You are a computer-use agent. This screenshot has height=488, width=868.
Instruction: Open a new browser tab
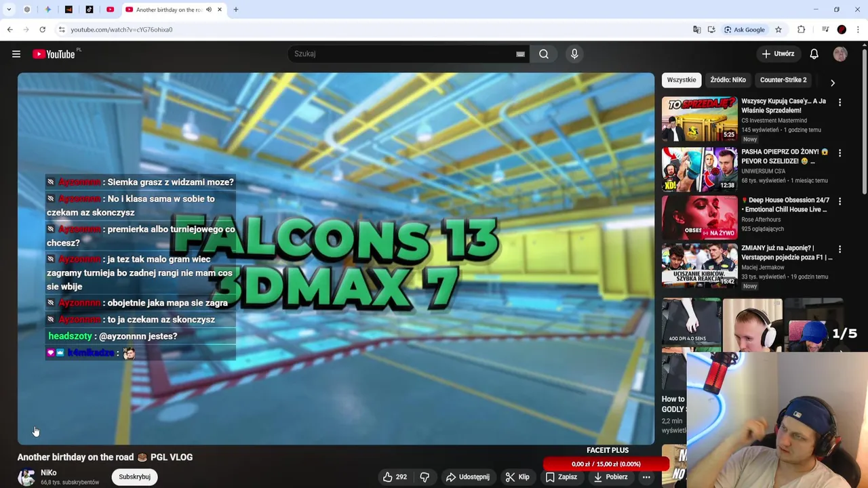tap(236, 9)
